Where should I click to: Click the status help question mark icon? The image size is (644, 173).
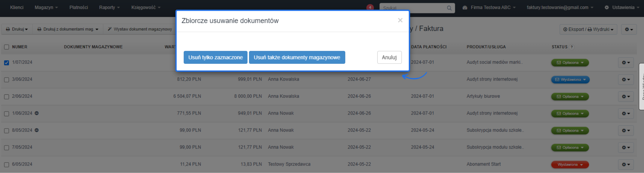572,47
